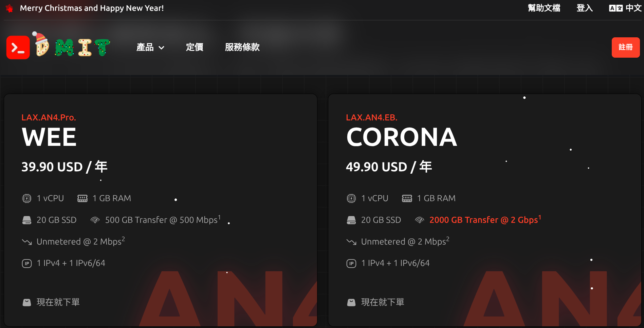The height and width of the screenshot is (328, 644).
Task: Click the 登入 login link
Action: [x=585, y=8]
